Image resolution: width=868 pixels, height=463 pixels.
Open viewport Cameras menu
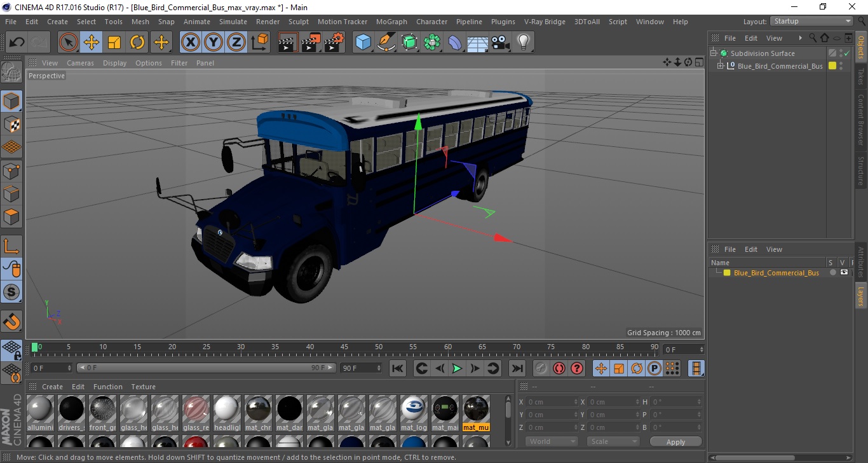point(80,63)
